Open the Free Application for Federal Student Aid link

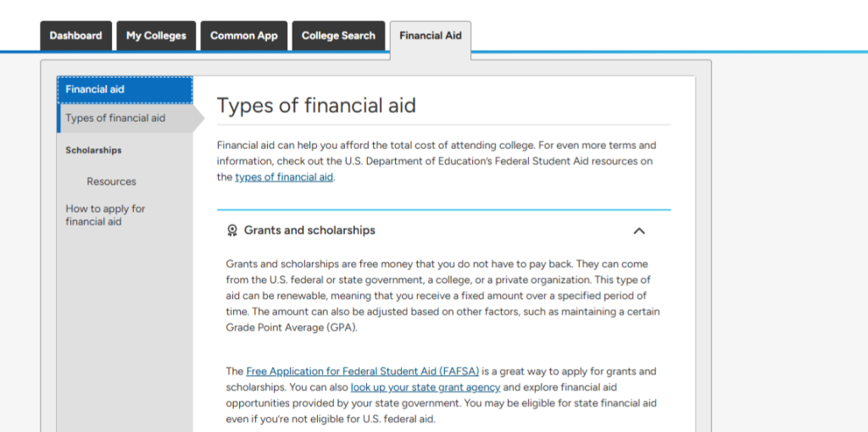pyautogui.click(x=363, y=371)
